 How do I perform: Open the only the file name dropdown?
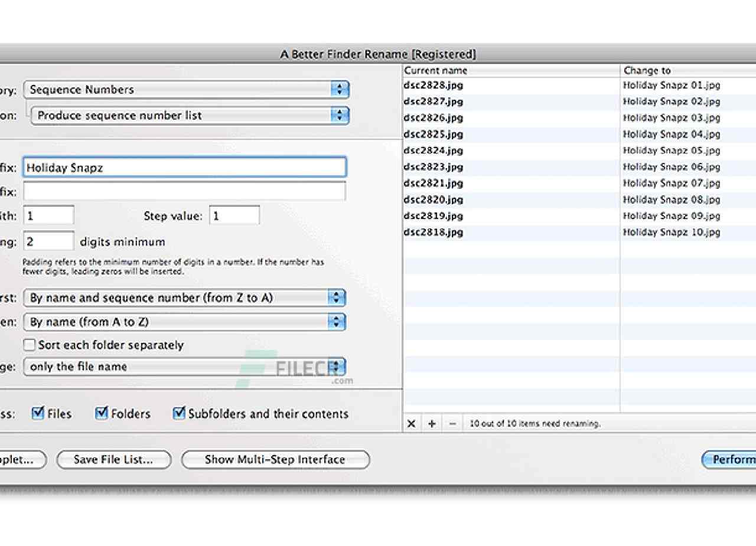(184, 367)
